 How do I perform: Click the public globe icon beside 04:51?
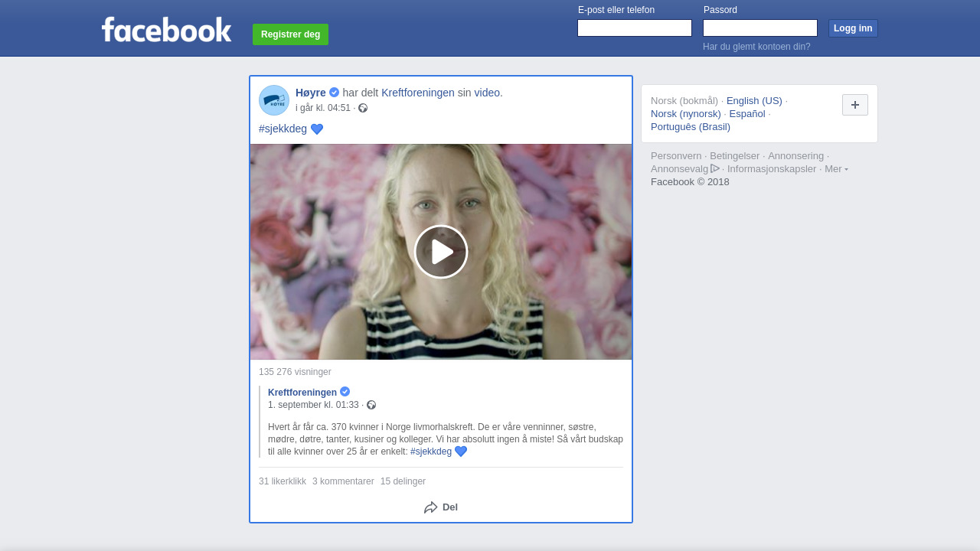click(363, 108)
